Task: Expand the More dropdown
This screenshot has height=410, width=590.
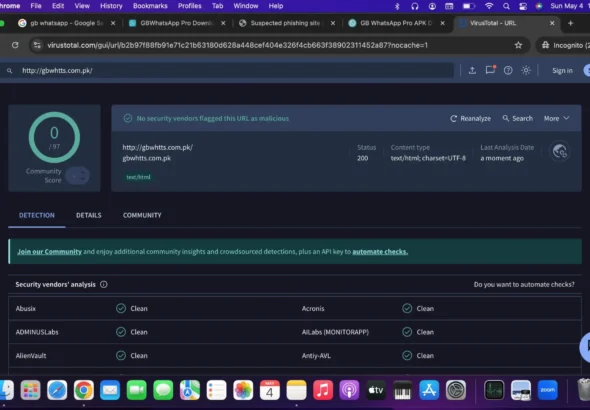Action: pos(557,118)
